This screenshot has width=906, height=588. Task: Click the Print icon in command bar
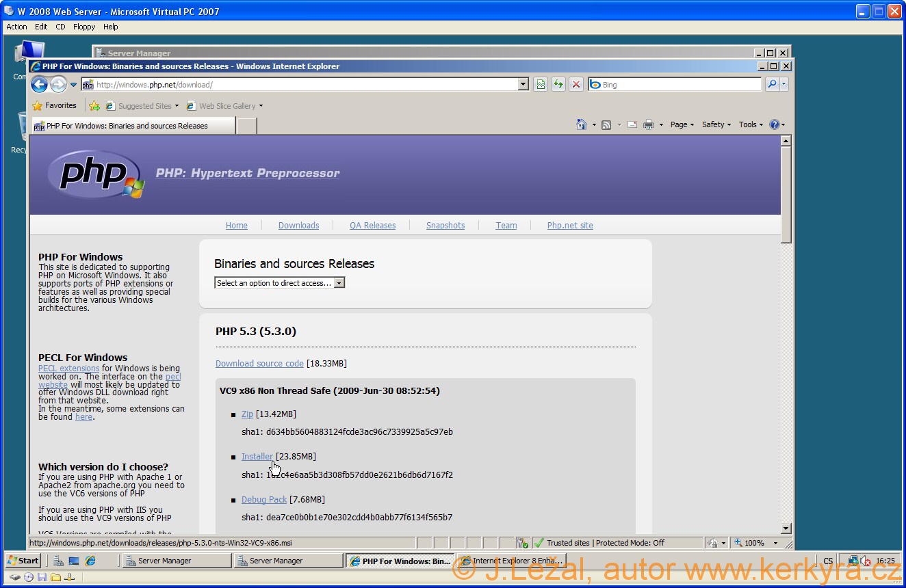pos(648,124)
